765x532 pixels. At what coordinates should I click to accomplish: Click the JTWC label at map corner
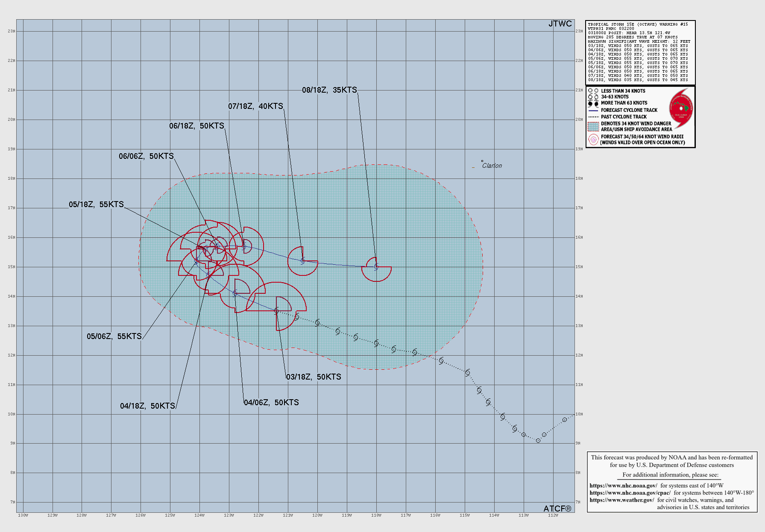[x=560, y=24]
